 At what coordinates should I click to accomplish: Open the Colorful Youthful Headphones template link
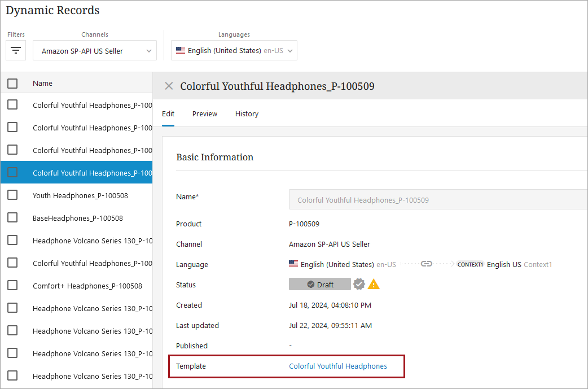[x=338, y=366]
